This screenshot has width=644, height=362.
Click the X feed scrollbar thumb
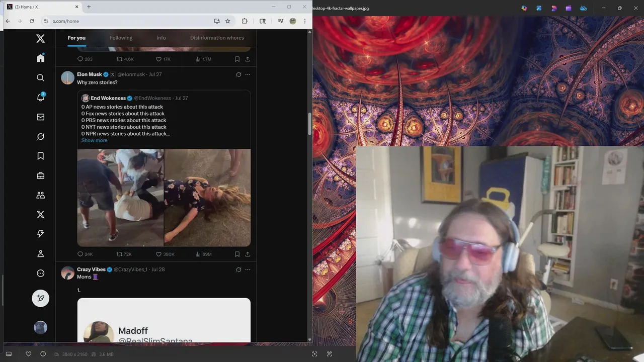point(309,124)
